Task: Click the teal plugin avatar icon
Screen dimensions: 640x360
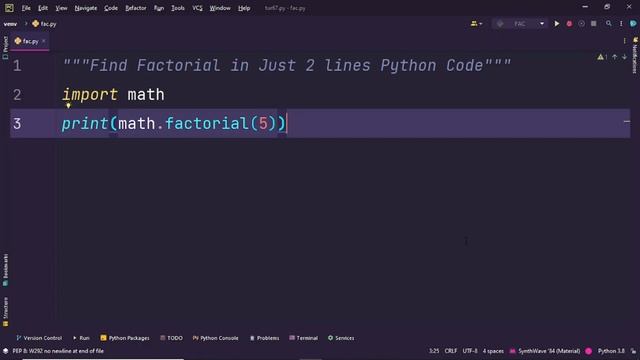Action: 633,24
